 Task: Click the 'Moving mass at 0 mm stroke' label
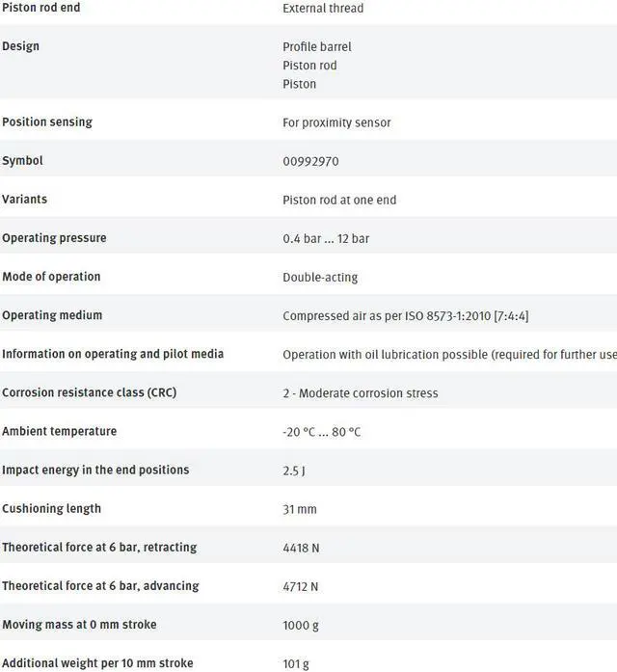point(79,625)
